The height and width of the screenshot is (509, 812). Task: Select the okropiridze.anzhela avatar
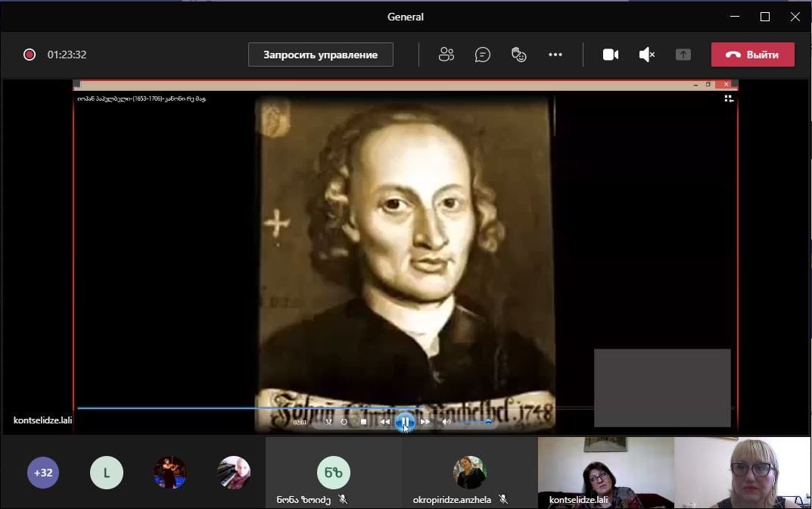tap(470, 473)
